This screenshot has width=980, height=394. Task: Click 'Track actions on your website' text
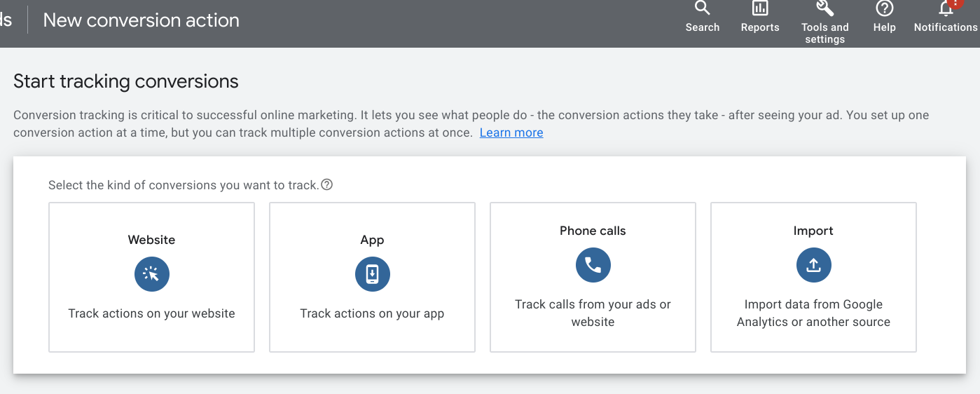pos(151,313)
